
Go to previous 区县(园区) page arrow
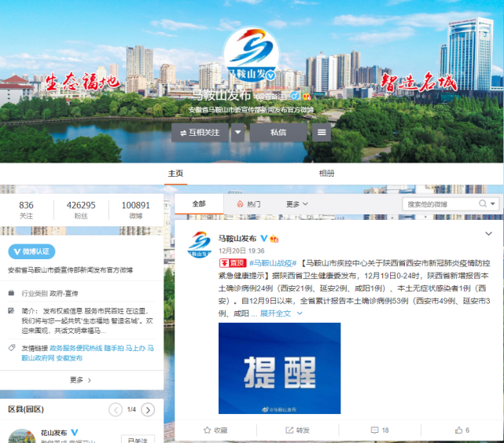[116, 409]
